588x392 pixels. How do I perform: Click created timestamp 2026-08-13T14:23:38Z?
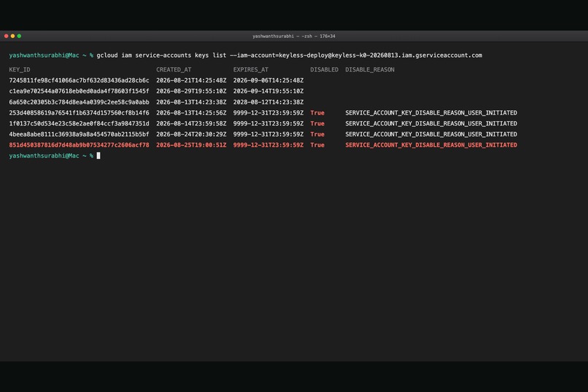(191, 102)
